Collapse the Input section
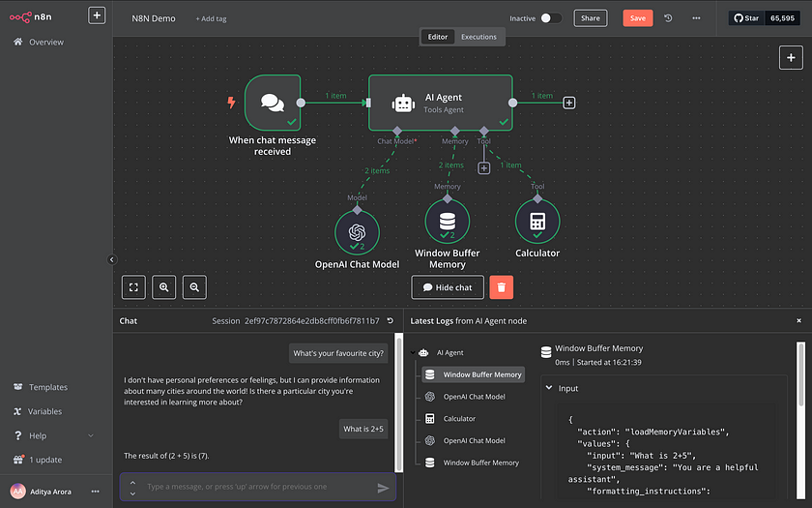Screen dimensions: 812x508 [x=549, y=388]
